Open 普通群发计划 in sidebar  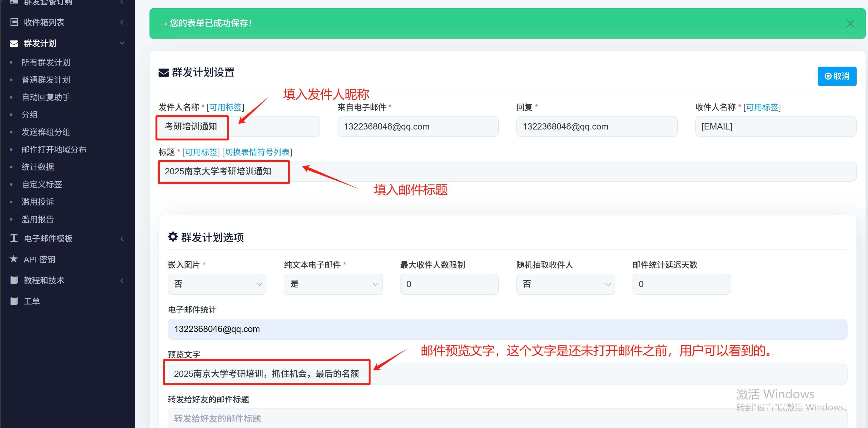pos(46,80)
